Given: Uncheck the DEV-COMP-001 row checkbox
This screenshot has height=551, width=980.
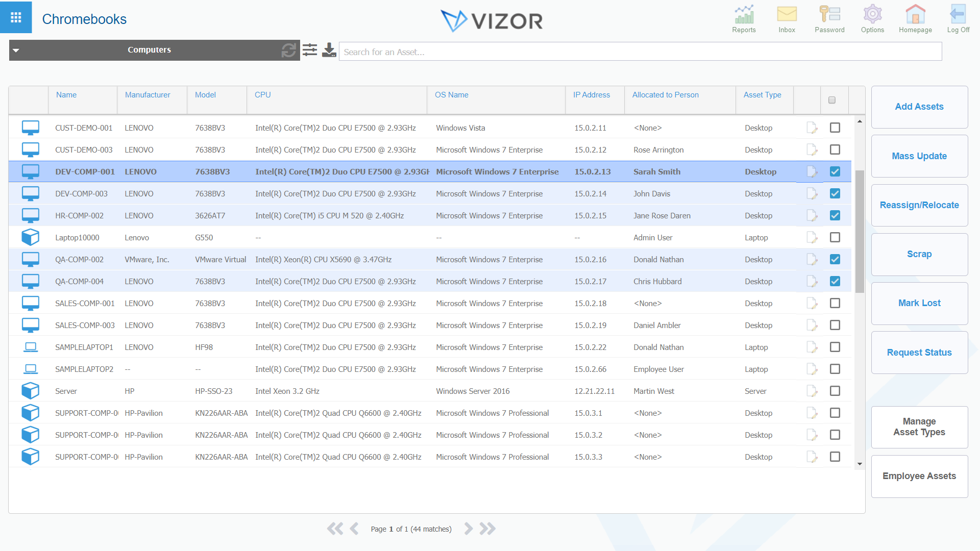Looking at the screenshot, I should 835,171.
